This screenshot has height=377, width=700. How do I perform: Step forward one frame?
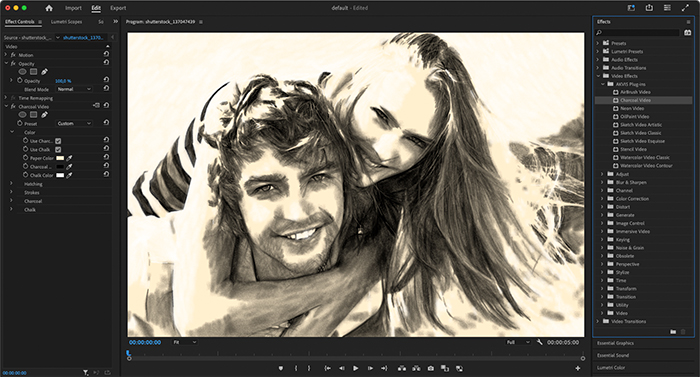click(x=370, y=368)
